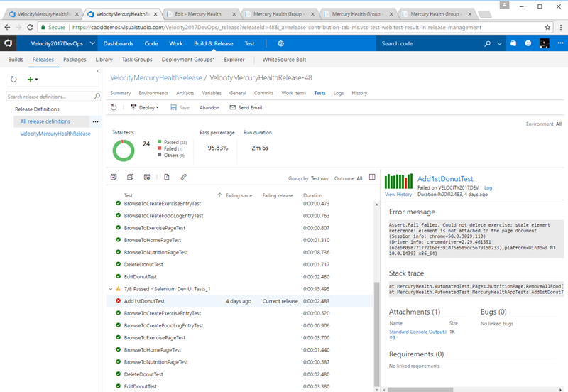The image size is (568, 392).
Task: Click the expand all icon in test results toolbar
Action: click(x=114, y=177)
